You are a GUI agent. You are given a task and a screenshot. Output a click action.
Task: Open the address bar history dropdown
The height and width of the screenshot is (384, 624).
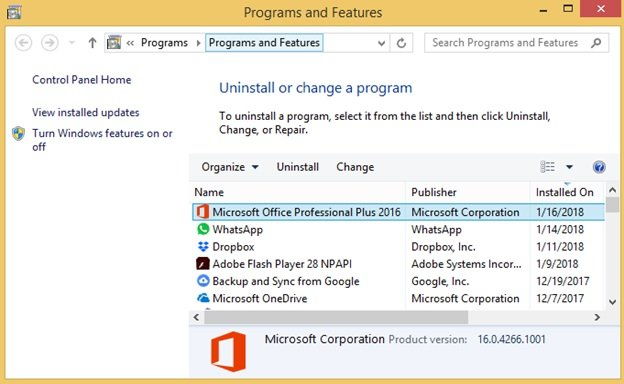[x=381, y=43]
